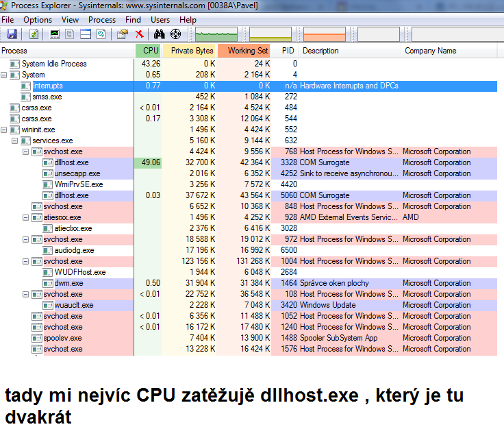Sort by the PID column header
Screen dimensions: 504x440
(285, 51)
